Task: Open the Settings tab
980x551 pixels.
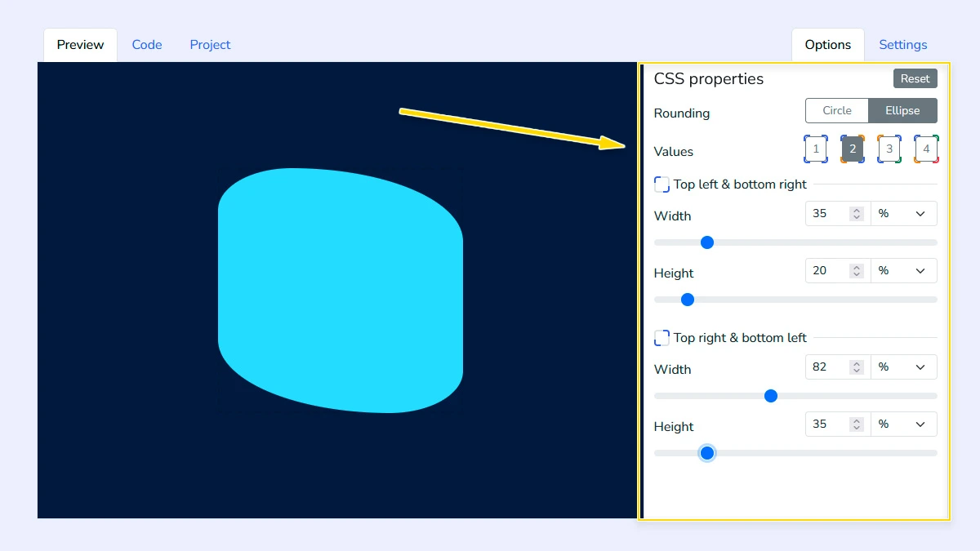Action: (902, 45)
